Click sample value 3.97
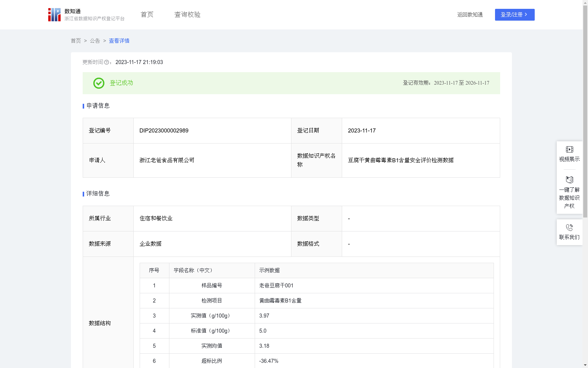588x368 pixels. pyautogui.click(x=264, y=316)
